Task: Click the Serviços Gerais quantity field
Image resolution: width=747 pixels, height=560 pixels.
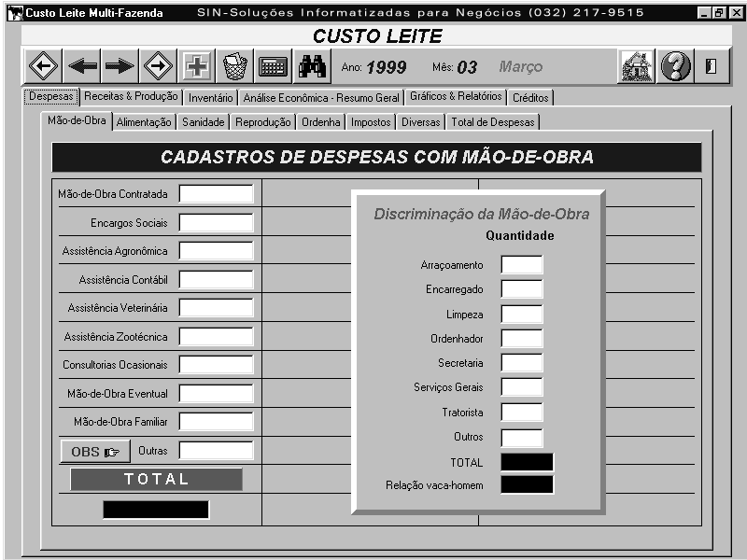Action: [x=522, y=387]
